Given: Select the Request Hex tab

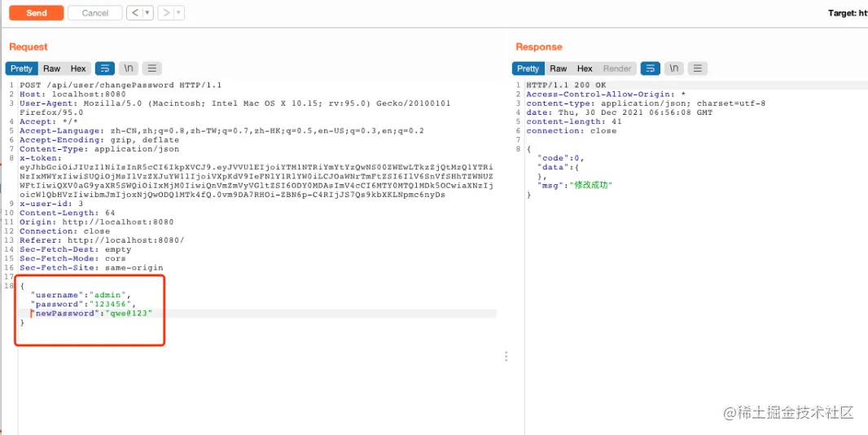Looking at the screenshot, I should pyautogui.click(x=78, y=68).
